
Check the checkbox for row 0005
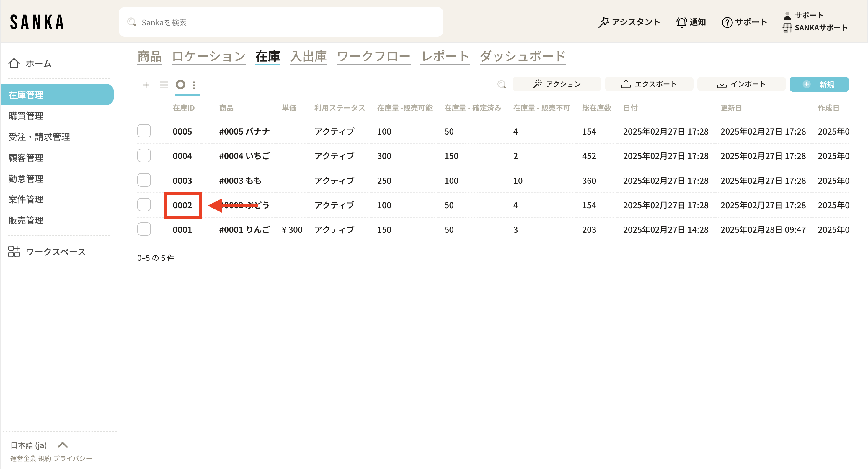[144, 131]
